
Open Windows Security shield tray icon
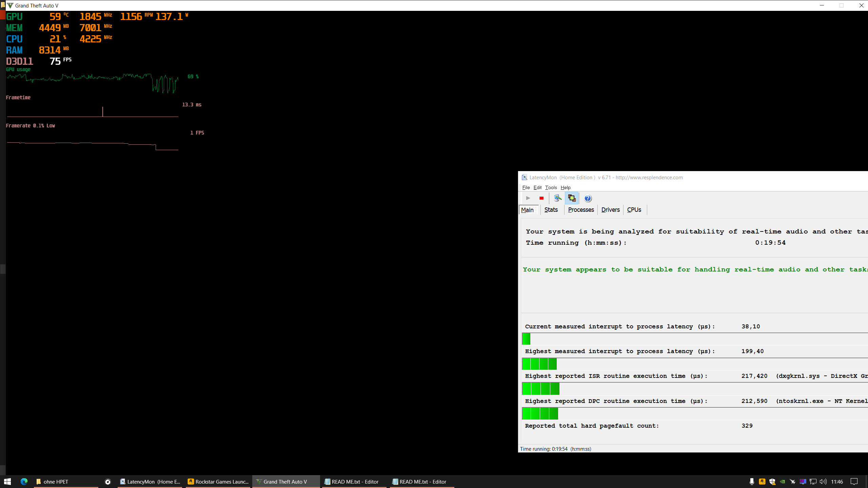772,482
